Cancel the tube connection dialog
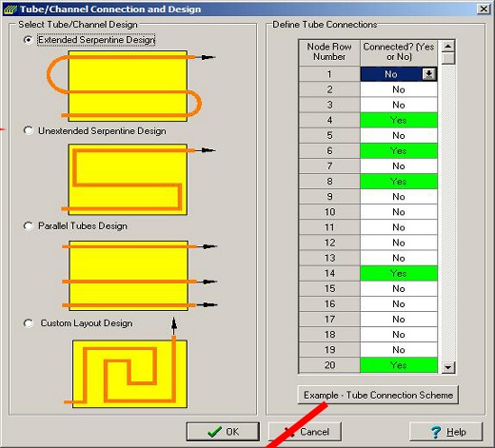This screenshot has height=448, width=495. point(305,432)
